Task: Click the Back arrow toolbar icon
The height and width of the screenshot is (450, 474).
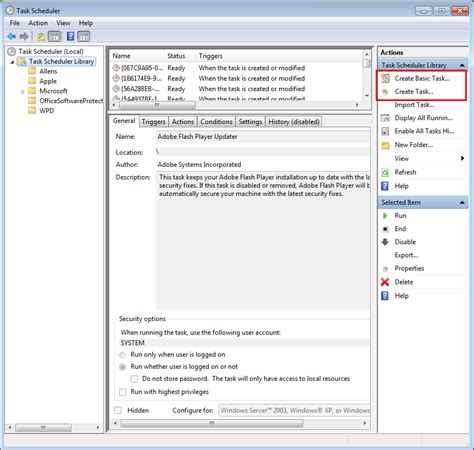Action: click(11, 36)
